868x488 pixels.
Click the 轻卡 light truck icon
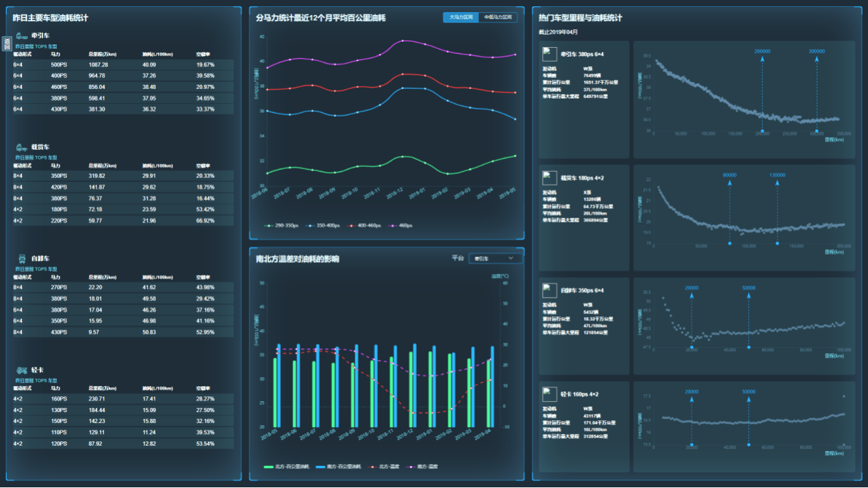21,370
